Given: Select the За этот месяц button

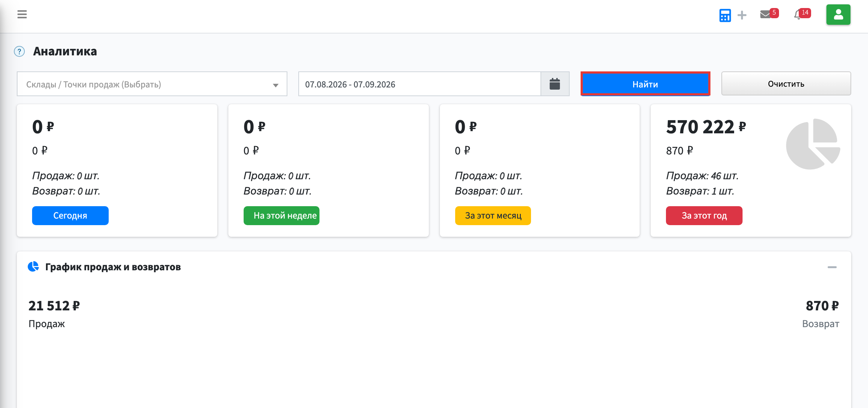Looking at the screenshot, I should pyautogui.click(x=493, y=216).
